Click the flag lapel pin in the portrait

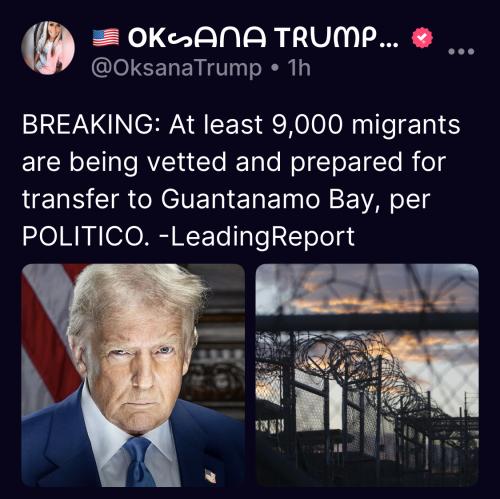(x=210, y=475)
